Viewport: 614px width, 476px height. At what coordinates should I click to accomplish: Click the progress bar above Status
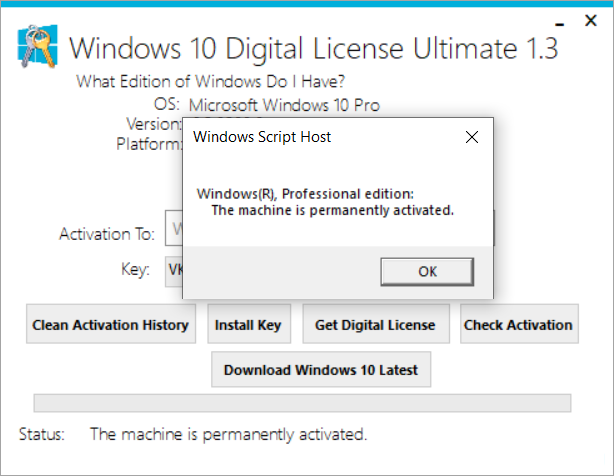point(302,403)
